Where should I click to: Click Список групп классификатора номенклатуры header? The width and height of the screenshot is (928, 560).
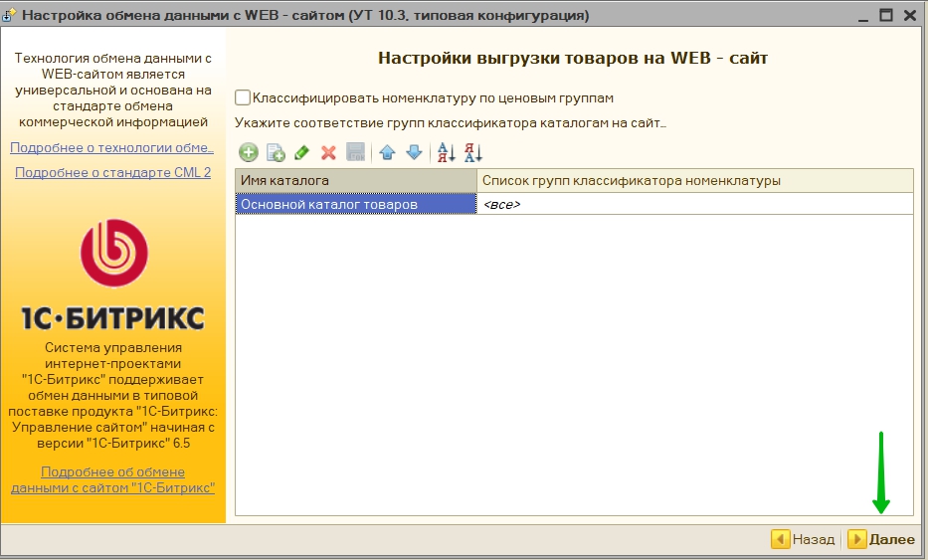pyautogui.click(x=695, y=181)
